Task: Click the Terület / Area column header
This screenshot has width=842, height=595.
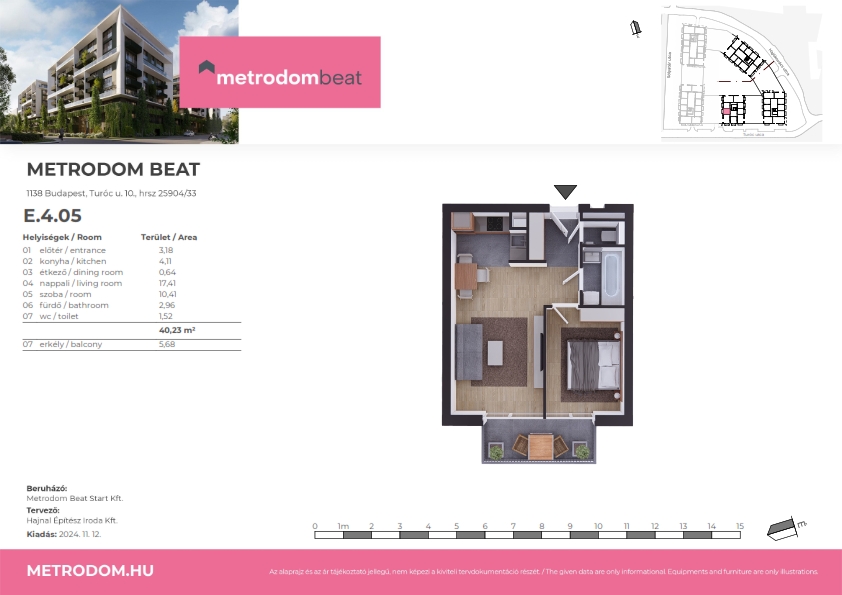Action: coord(169,237)
